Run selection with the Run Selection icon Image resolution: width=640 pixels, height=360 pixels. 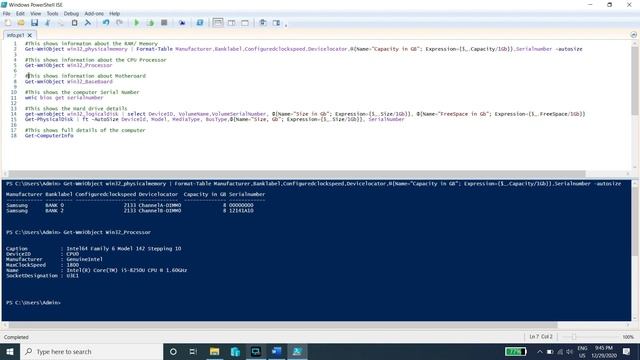[x=150, y=23]
